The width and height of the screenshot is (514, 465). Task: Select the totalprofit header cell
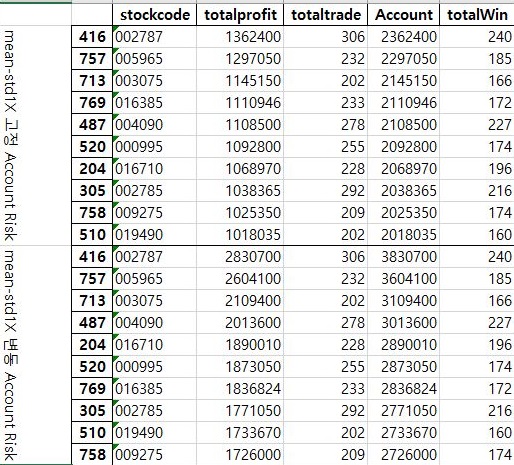click(240, 15)
